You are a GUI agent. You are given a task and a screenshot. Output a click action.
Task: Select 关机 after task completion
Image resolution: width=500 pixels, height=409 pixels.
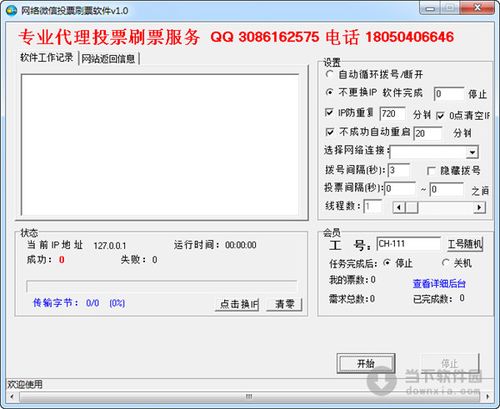point(445,263)
